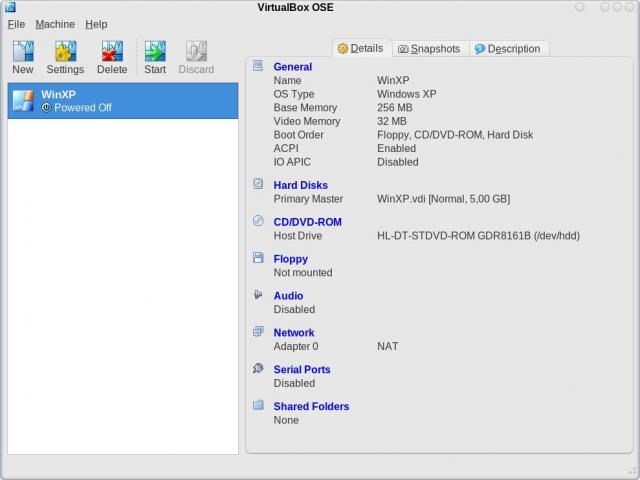
Task: Open the Hard Disks settings link
Action: [x=301, y=185]
